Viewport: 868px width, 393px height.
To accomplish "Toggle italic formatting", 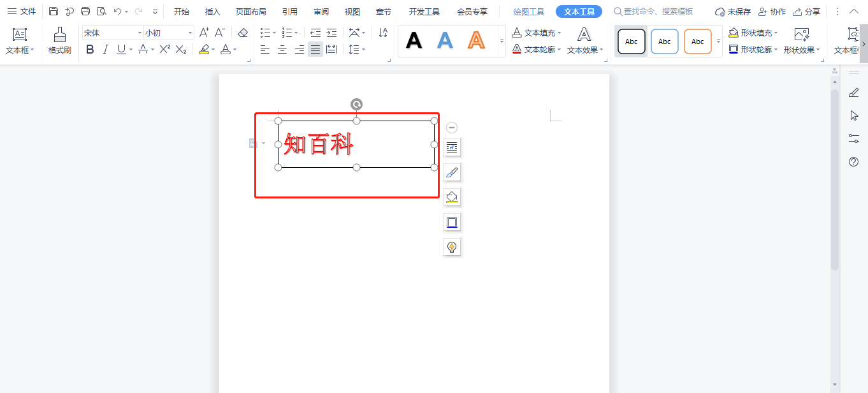I will point(105,49).
